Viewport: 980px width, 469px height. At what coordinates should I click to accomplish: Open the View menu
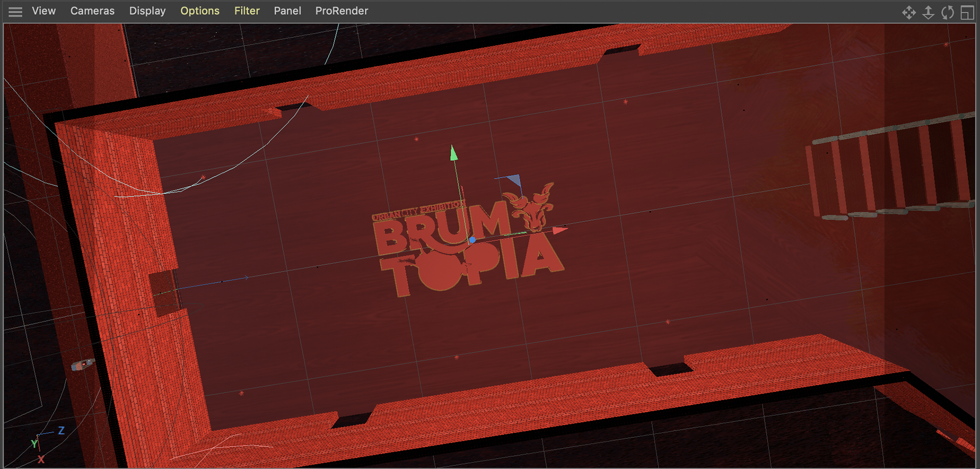(44, 11)
